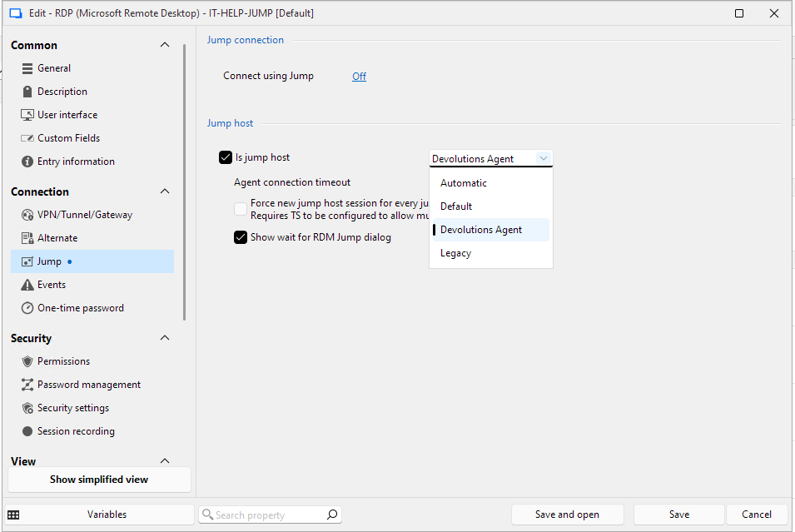Select the Session recording icon

[x=26, y=430]
